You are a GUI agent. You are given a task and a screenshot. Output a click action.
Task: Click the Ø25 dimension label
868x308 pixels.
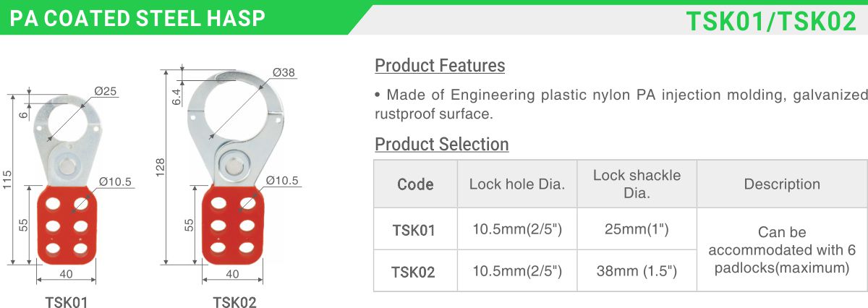pyautogui.click(x=106, y=90)
